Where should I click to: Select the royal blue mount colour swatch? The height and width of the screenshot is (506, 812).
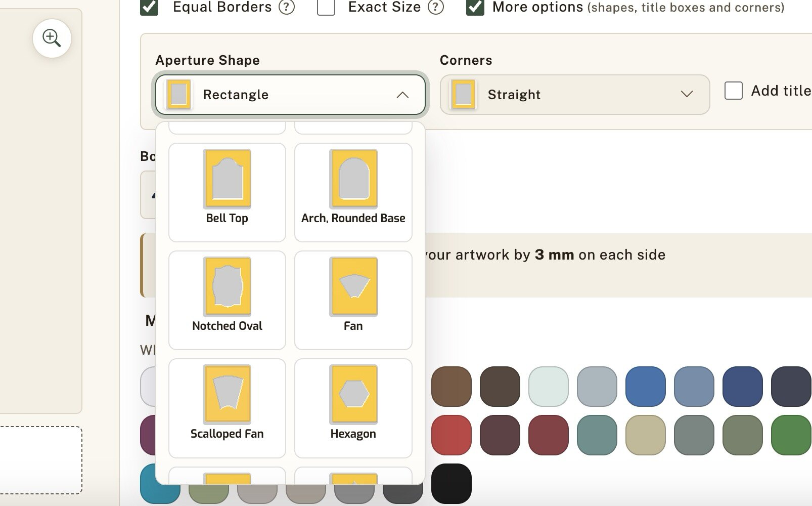point(646,387)
